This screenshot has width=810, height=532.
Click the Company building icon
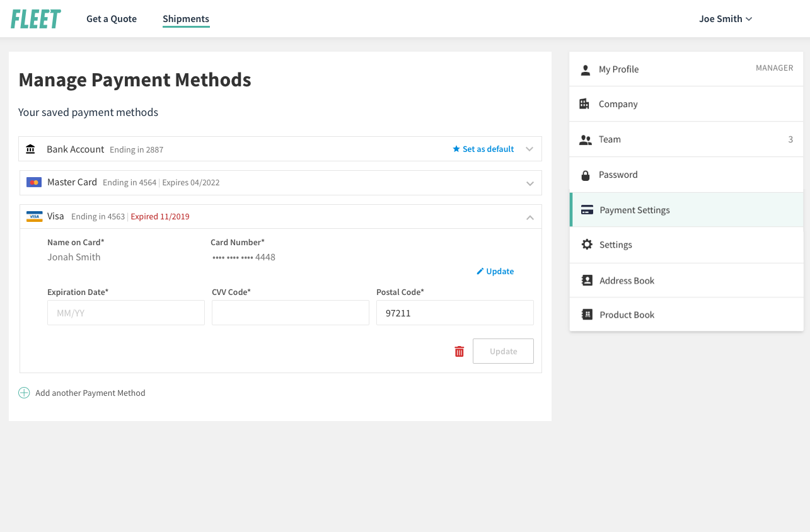[x=584, y=104]
